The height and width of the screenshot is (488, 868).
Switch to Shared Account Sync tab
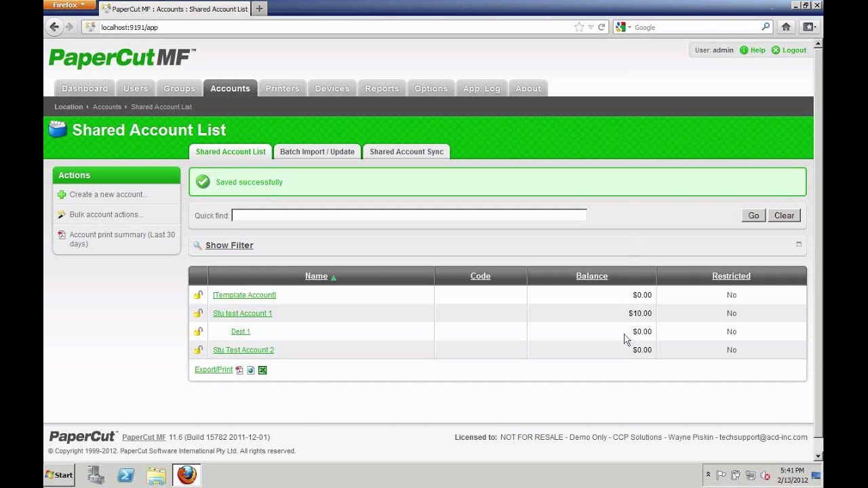tap(407, 152)
